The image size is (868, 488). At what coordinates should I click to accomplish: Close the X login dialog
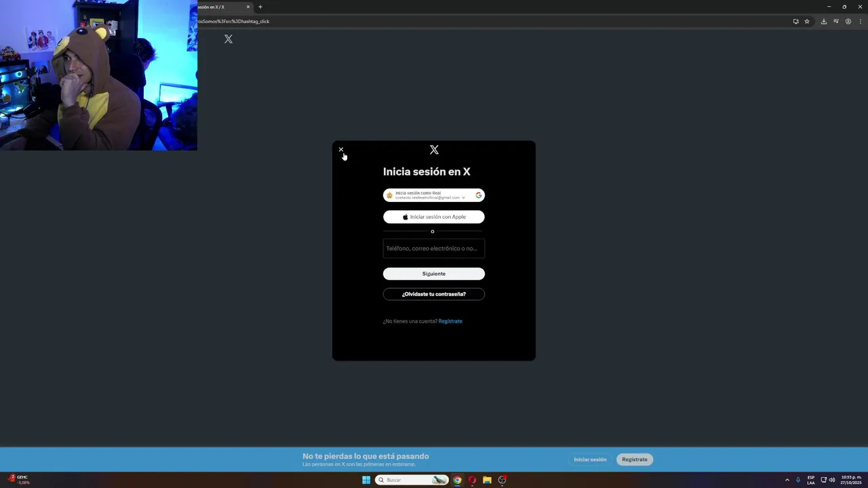(341, 150)
